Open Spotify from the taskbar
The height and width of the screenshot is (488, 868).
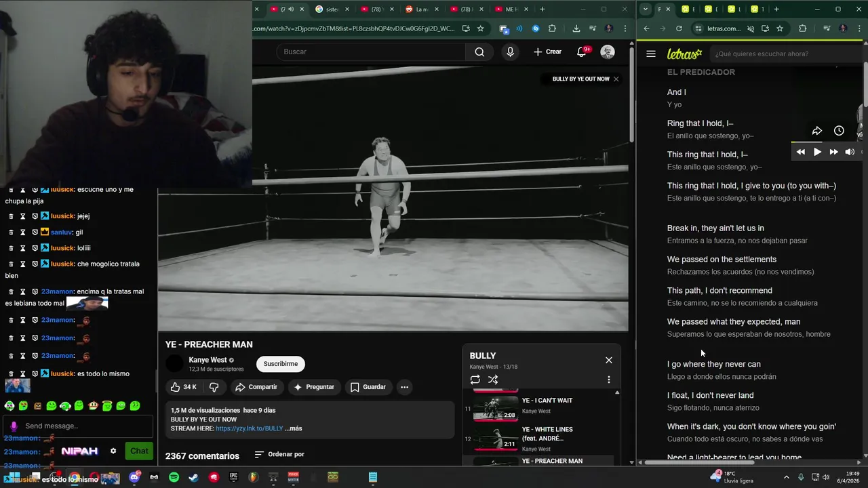point(174,477)
